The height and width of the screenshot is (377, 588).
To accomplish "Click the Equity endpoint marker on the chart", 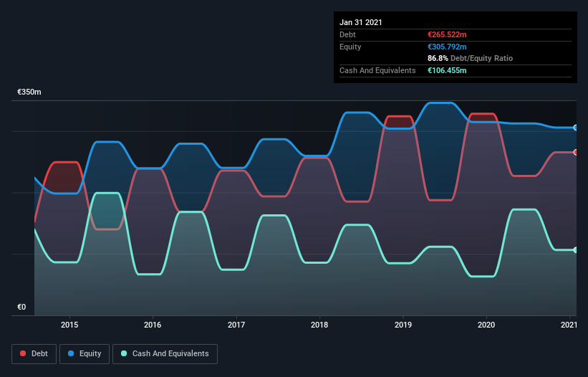I will pyautogui.click(x=576, y=128).
